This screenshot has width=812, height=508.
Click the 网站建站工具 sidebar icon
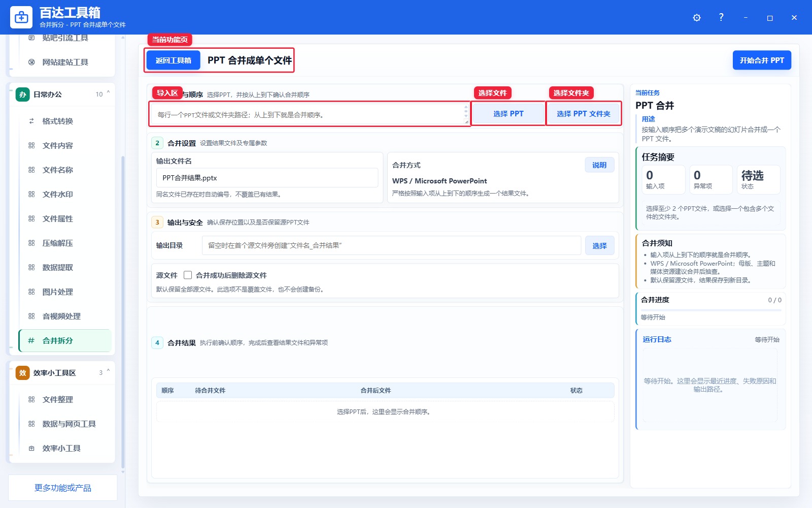[x=31, y=62]
